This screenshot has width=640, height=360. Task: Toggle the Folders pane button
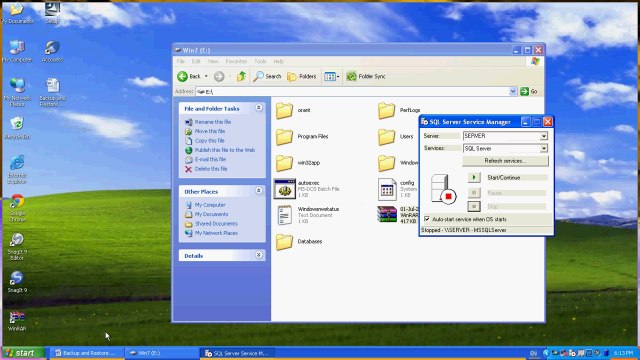pos(302,76)
